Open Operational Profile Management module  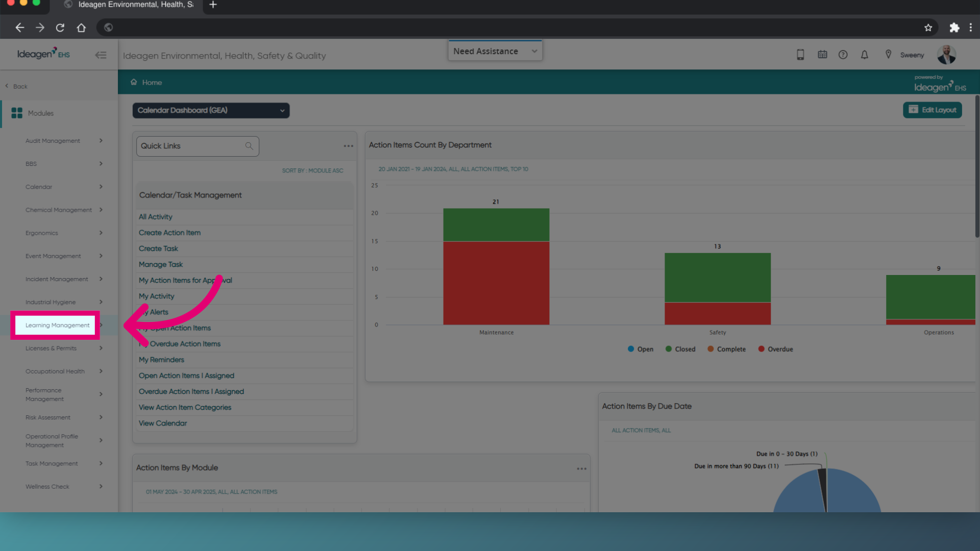[52, 440]
